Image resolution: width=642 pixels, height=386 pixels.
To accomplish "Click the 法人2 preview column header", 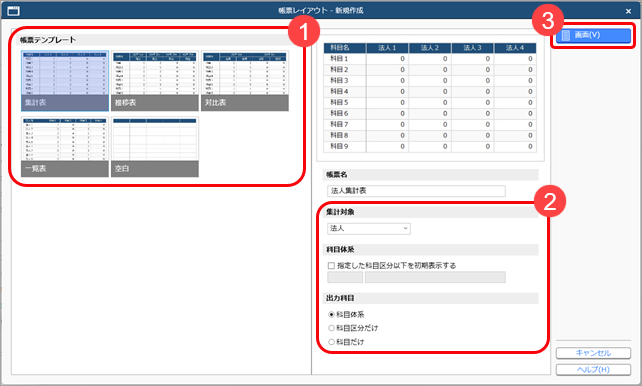I will (x=430, y=48).
